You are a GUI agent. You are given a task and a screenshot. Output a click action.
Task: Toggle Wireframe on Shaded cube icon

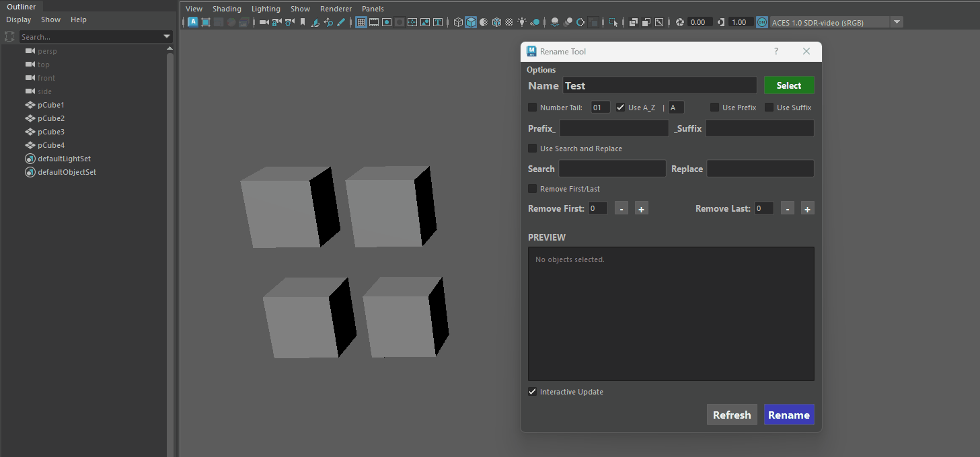(496, 22)
